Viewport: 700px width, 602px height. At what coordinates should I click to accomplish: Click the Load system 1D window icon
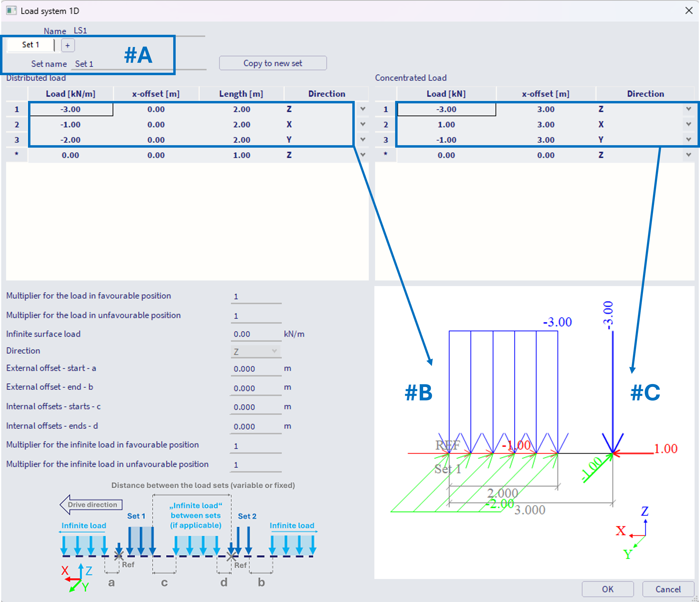coord(11,10)
